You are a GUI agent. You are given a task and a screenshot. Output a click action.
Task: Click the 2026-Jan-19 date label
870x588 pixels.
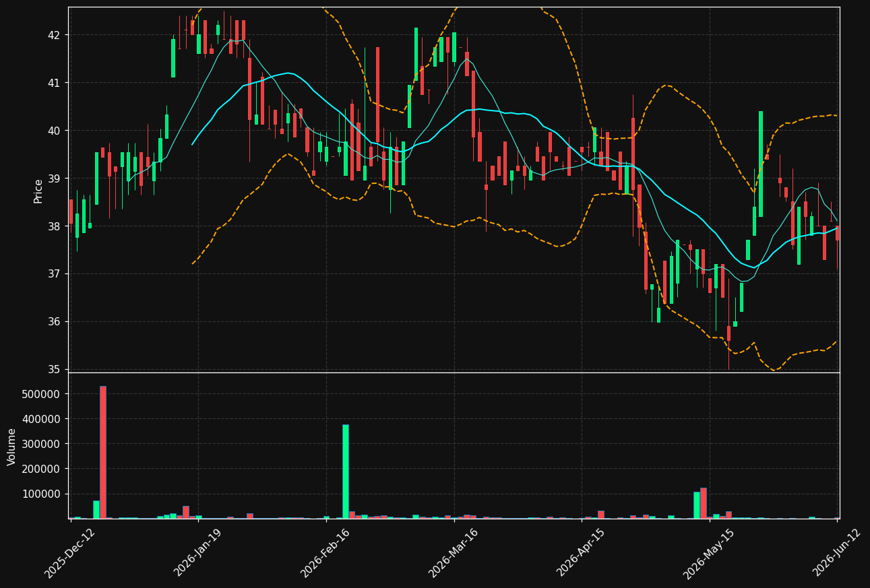click(198, 554)
